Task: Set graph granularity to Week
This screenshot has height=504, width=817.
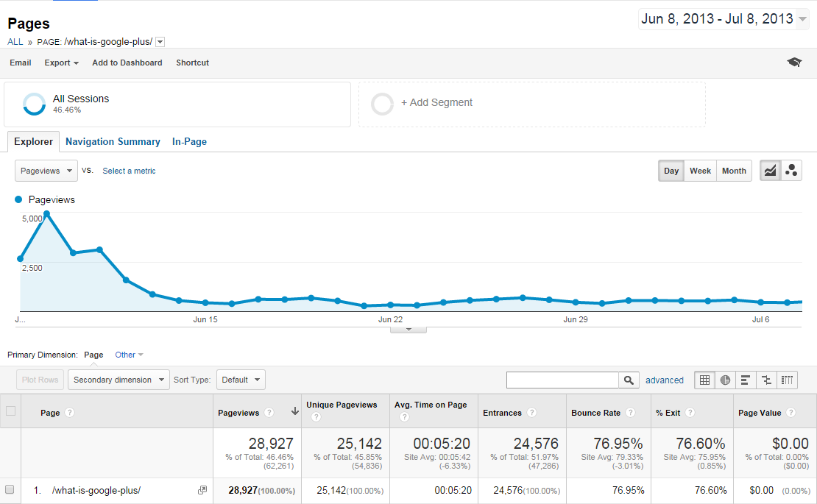Action: [700, 171]
